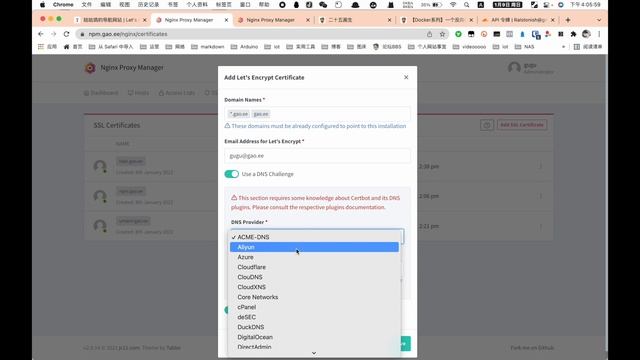
Task: Click the Wi-Fi status icon
Action: point(453,5)
